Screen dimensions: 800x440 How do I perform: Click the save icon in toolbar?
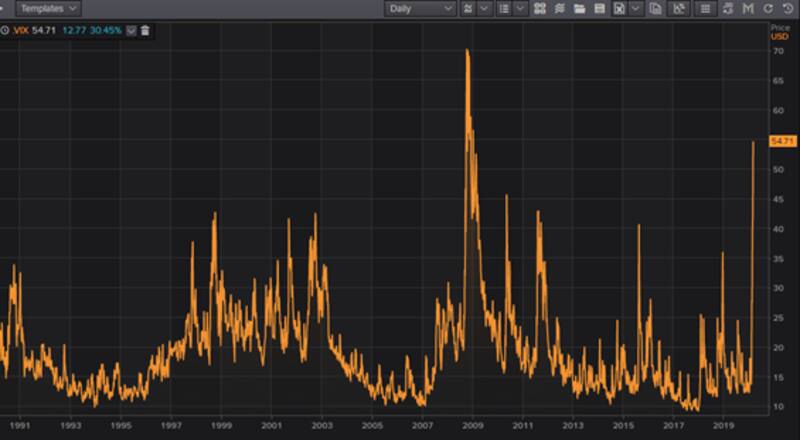(x=599, y=8)
